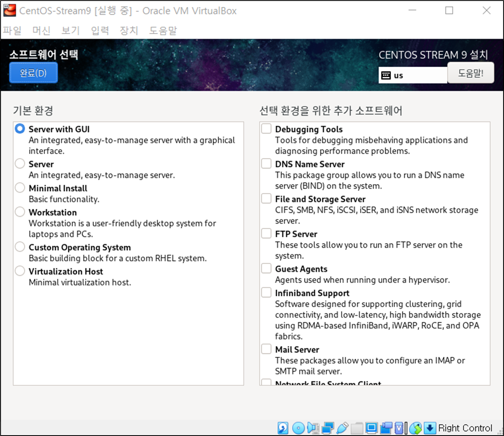504x436 pixels.
Task: Click the mouse integration status icon
Action: (415, 428)
